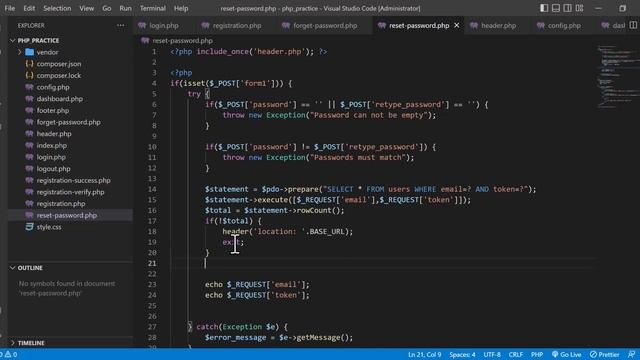Open Help menu
Screen dimensions: 640x360
click(181, 8)
